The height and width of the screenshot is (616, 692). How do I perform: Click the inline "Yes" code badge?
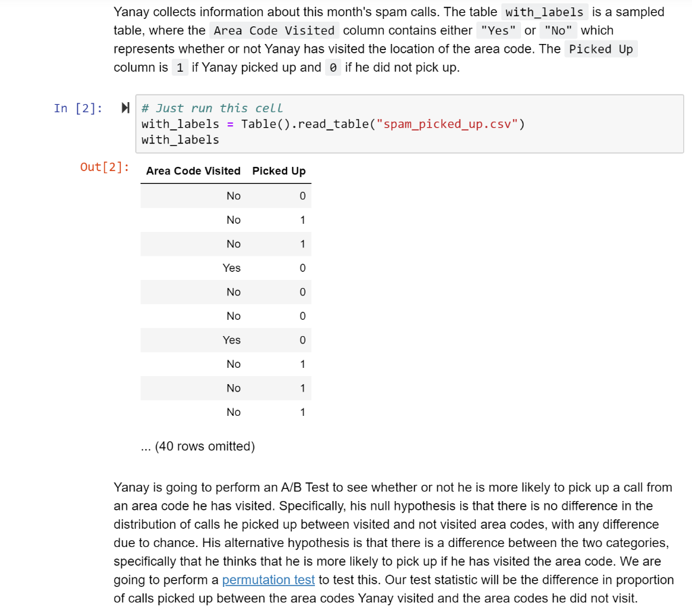(499, 30)
